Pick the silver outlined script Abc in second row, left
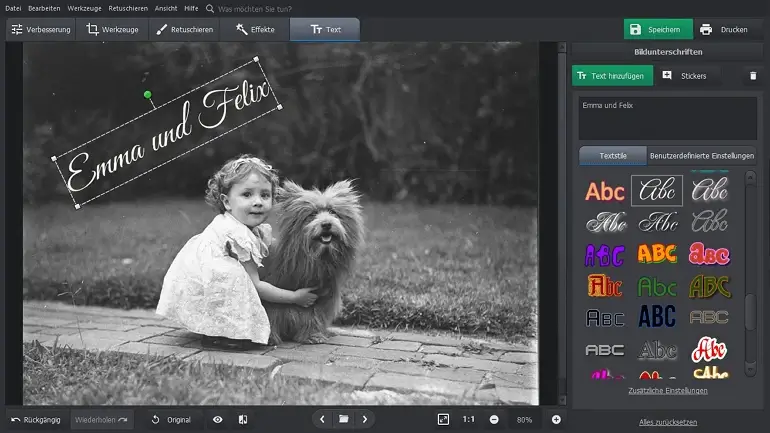770x433 pixels. (606, 222)
